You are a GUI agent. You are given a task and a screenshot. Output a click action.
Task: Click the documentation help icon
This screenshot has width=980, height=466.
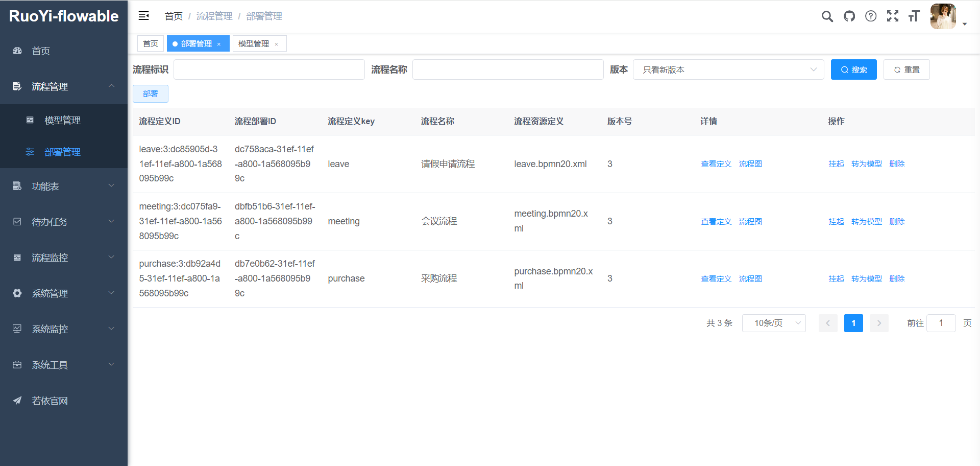[870, 16]
